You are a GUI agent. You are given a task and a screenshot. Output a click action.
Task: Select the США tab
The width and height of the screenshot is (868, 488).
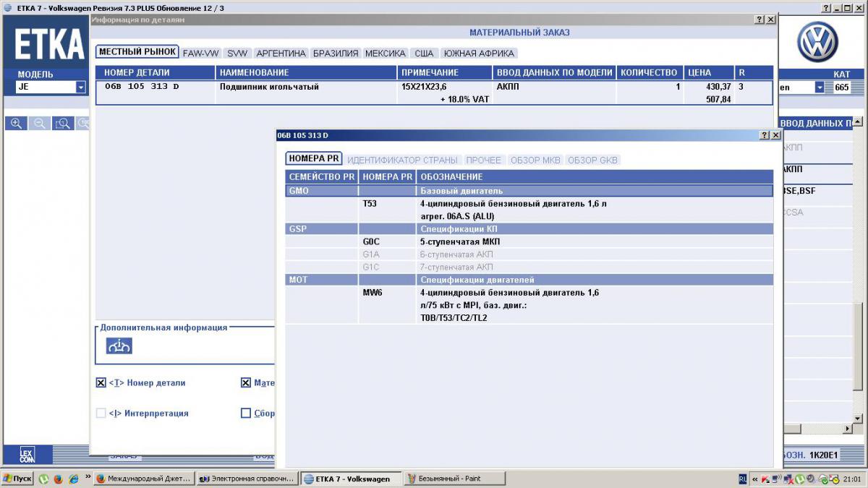point(424,53)
